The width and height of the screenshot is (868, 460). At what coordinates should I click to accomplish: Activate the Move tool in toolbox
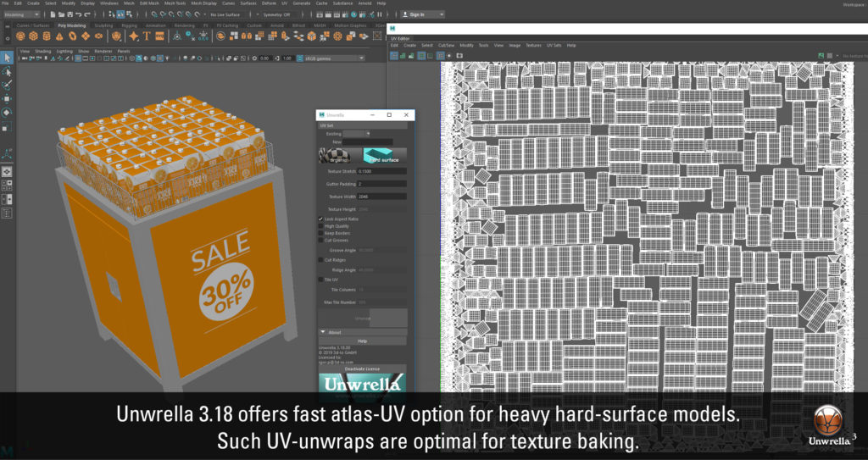[x=7, y=98]
